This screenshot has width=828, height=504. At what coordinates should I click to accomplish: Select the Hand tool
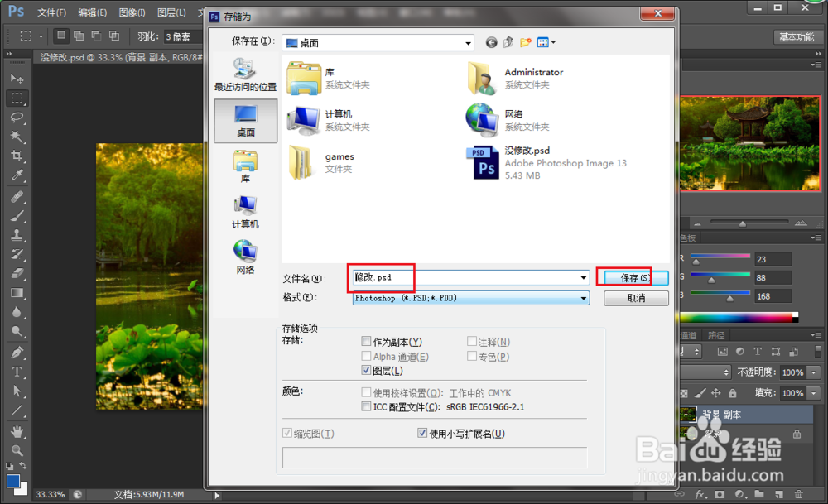click(17, 432)
